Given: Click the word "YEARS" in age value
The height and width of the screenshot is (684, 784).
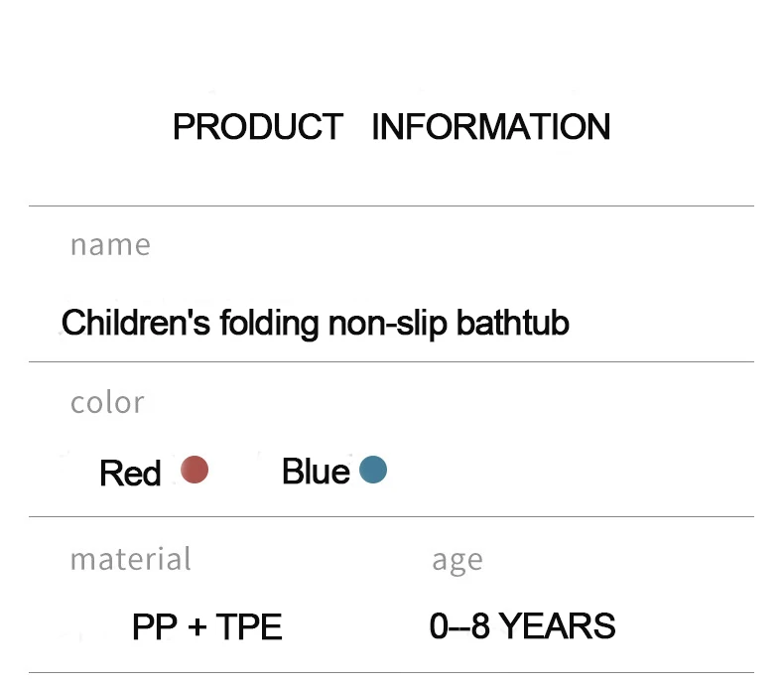Looking at the screenshot, I should (x=557, y=626).
